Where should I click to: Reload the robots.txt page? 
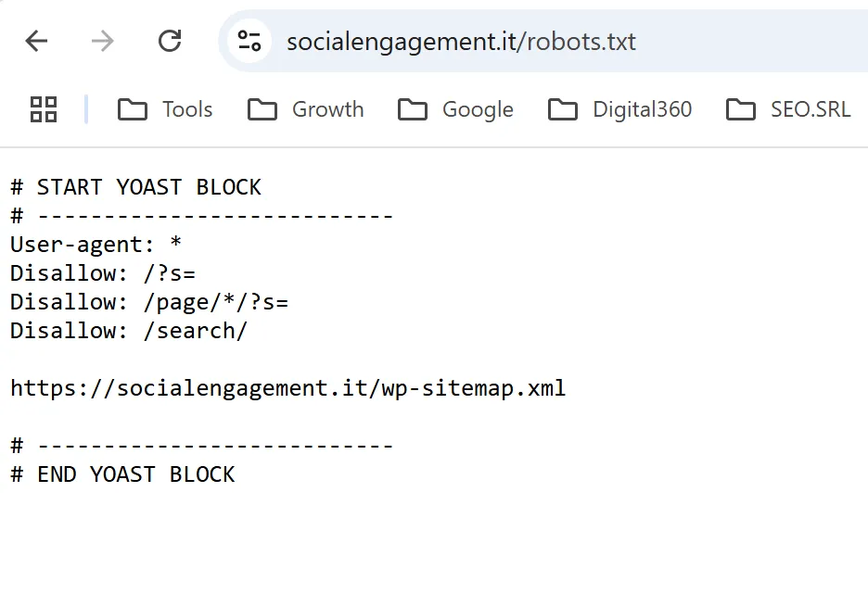click(x=170, y=40)
